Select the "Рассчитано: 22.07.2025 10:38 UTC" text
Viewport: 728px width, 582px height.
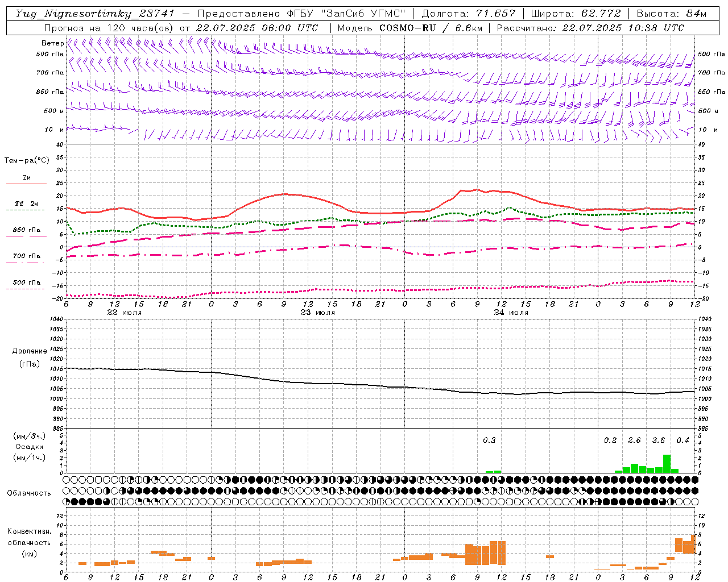590,28
